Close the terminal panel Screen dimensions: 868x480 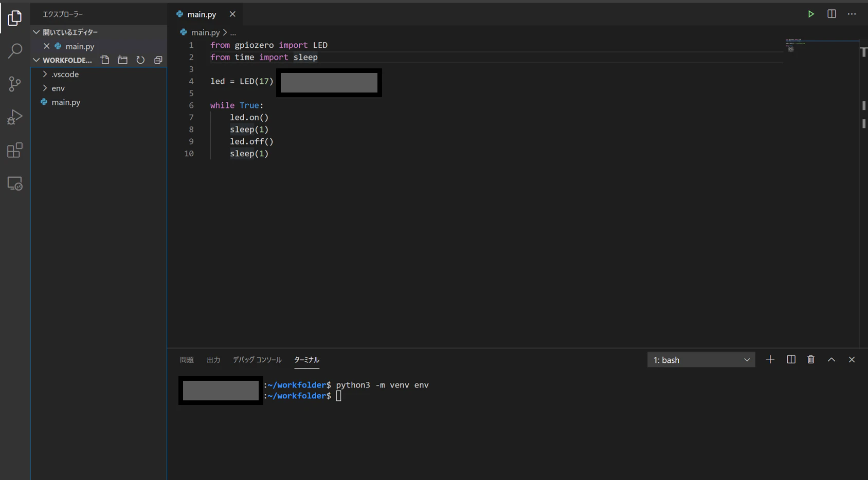852,360
